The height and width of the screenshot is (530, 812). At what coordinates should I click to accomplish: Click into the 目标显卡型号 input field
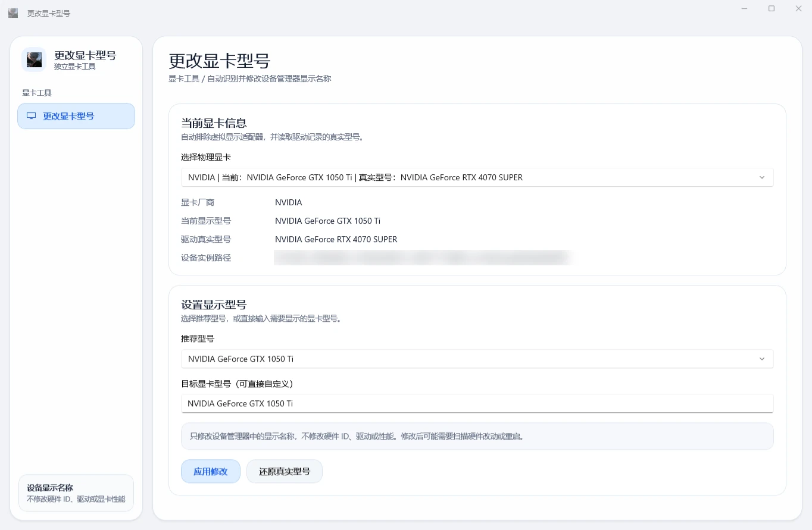477,403
